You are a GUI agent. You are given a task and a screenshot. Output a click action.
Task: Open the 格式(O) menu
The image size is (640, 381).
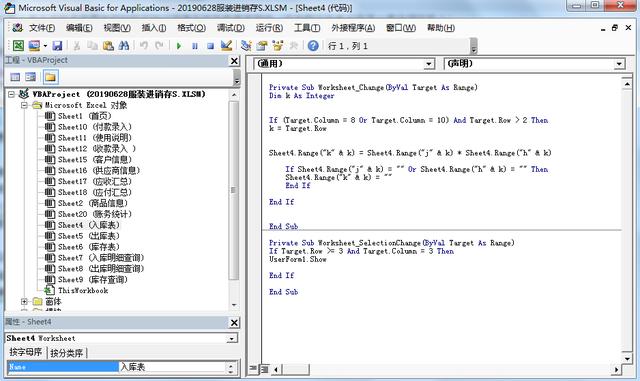pyautogui.click(x=191, y=28)
